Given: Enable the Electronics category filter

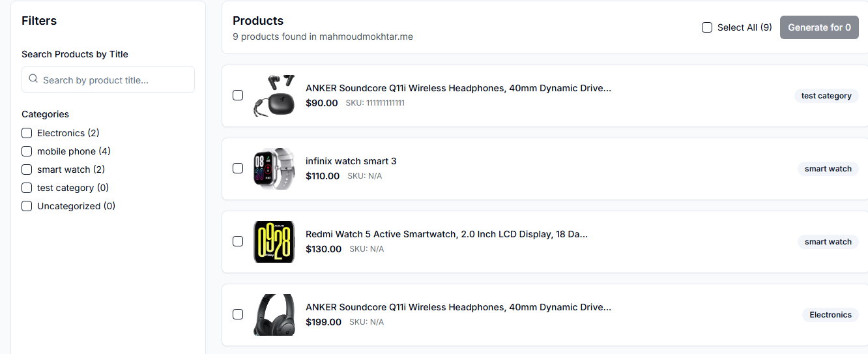Looking at the screenshot, I should click(27, 133).
